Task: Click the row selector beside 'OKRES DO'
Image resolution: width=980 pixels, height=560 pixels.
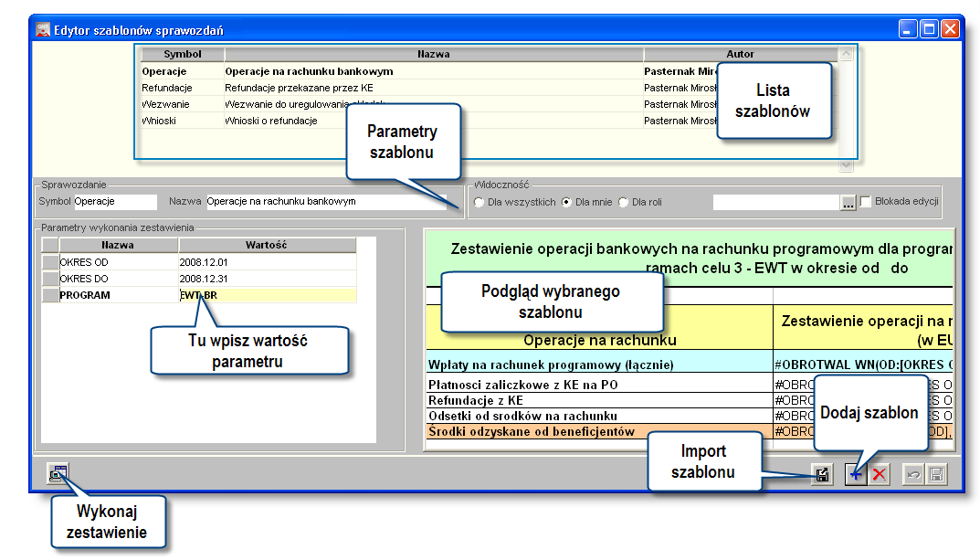Action: pyautogui.click(x=50, y=279)
